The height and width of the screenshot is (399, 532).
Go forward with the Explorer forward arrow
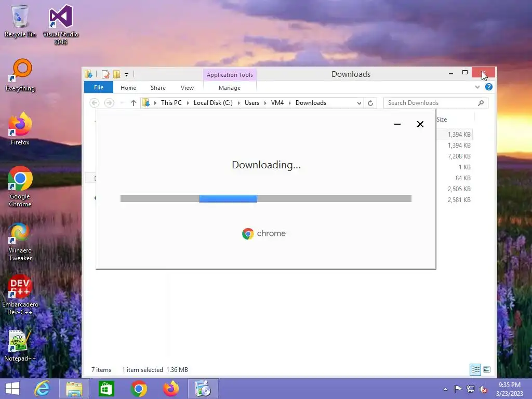(109, 103)
